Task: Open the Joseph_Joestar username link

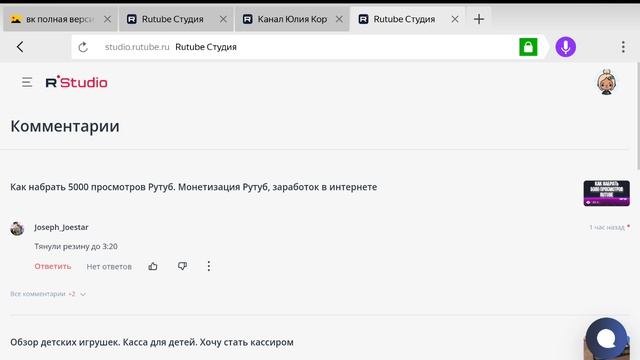Action: (61, 227)
